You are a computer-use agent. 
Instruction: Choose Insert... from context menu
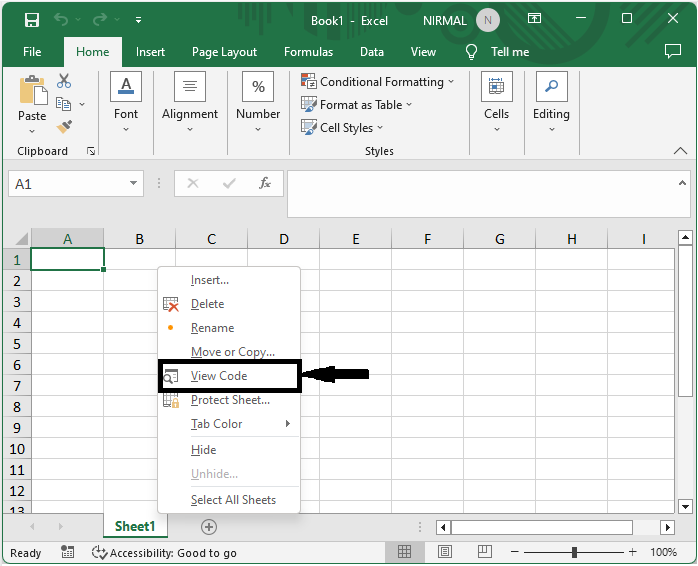point(229,280)
